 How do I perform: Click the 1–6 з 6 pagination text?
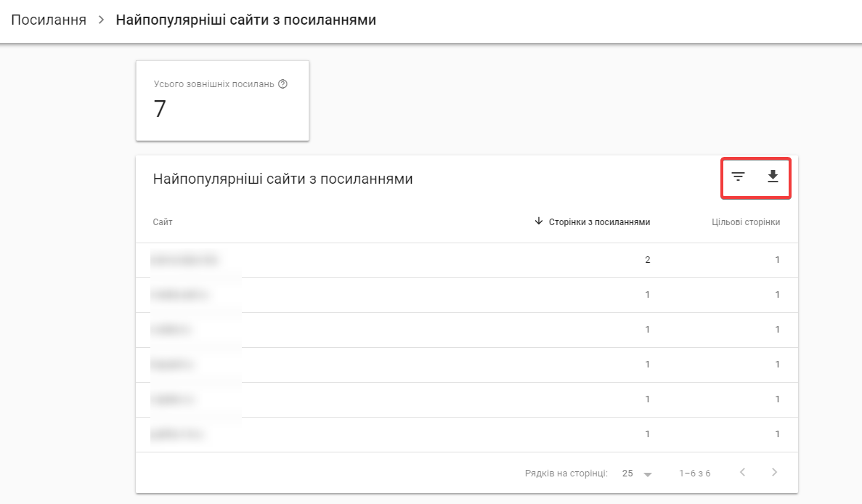[x=694, y=473]
